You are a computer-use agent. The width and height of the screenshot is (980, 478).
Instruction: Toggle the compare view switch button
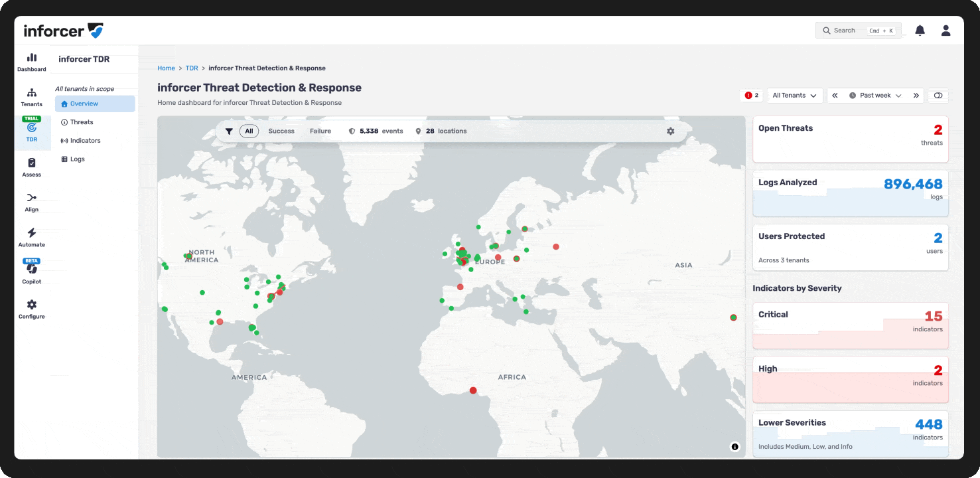coord(938,96)
